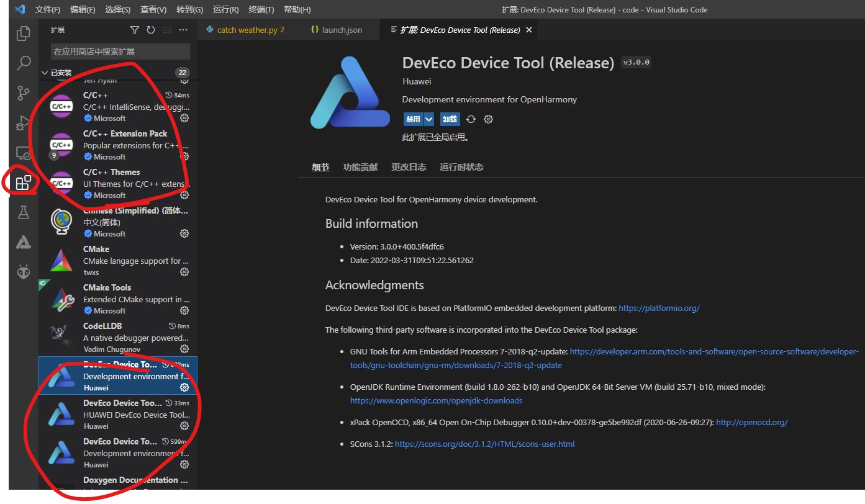The width and height of the screenshot is (865, 504).
Task: Click the settings gear in extension details header
Action: coord(488,119)
